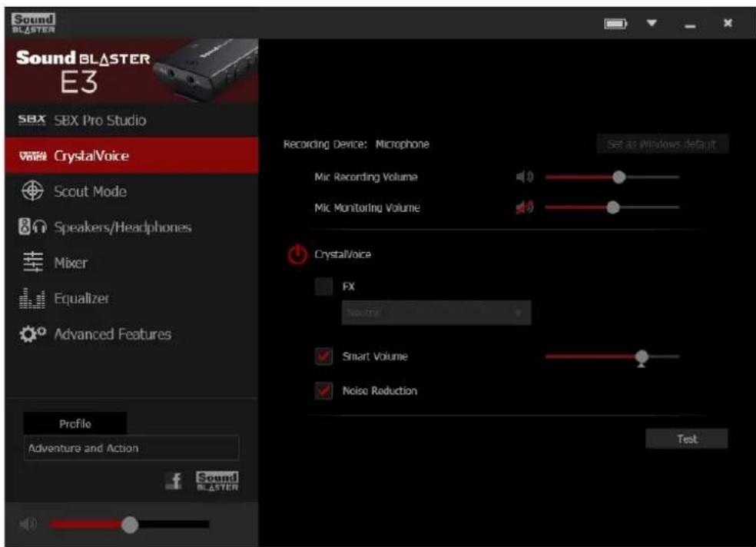Mute the Mic Recording Volume speaker icon
This screenshot has height=547, width=756.
click(525, 177)
